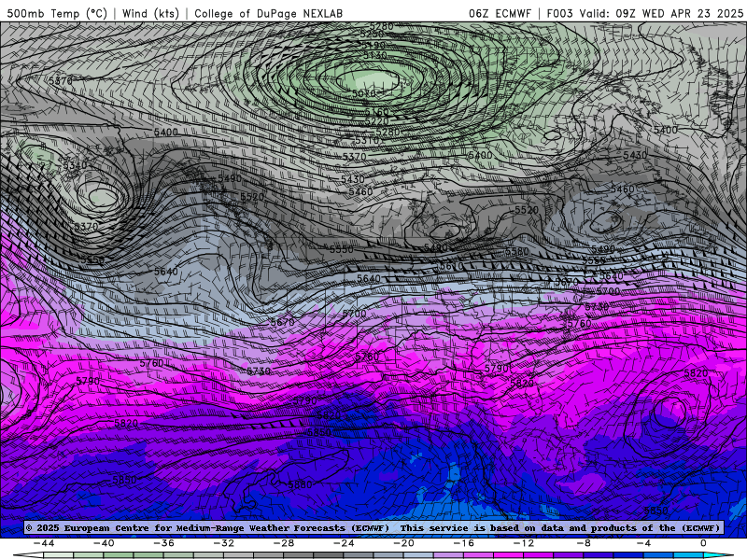Click the ECMWF copyright notice banner
The width and height of the screenshot is (747, 560).
point(373,527)
